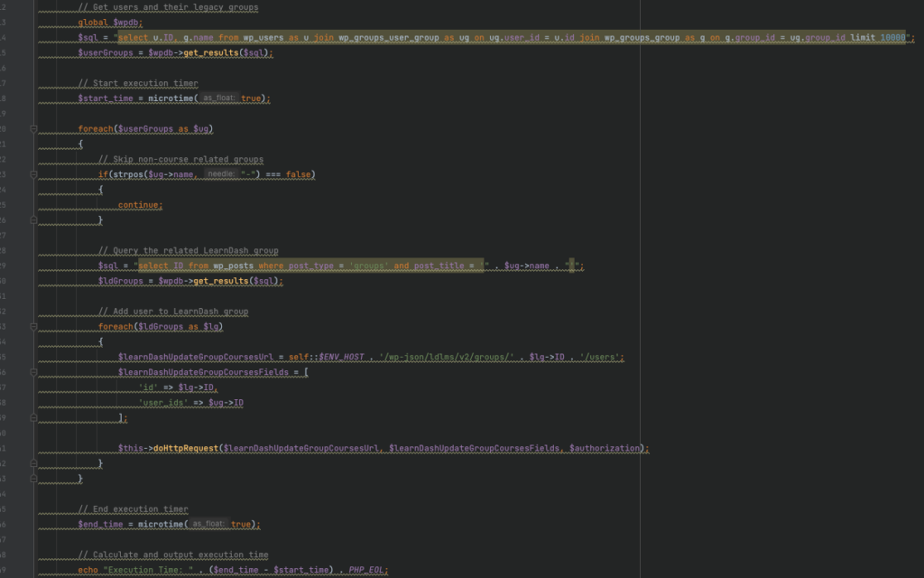Click the 'strpos' function call
The width and height of the screenshot is (924, 578).
[128, 174]
